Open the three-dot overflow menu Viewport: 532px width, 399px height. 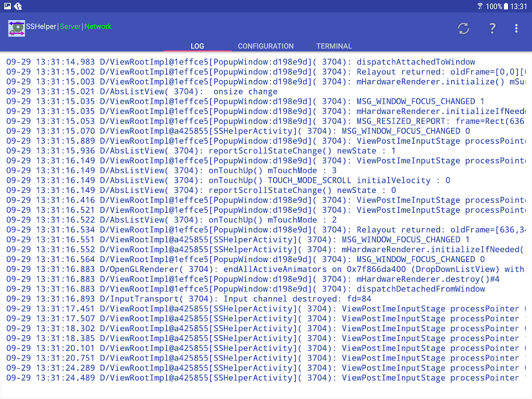tap(516, 28)
